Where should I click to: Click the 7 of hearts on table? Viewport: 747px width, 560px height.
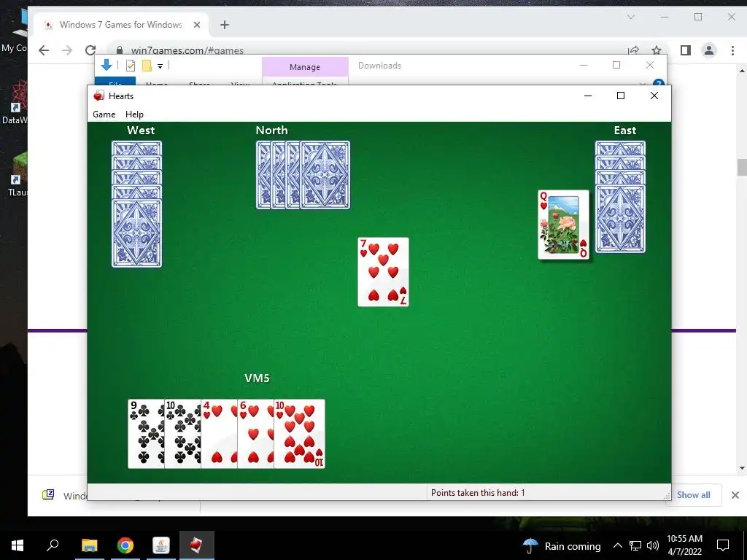coord(384,272)
